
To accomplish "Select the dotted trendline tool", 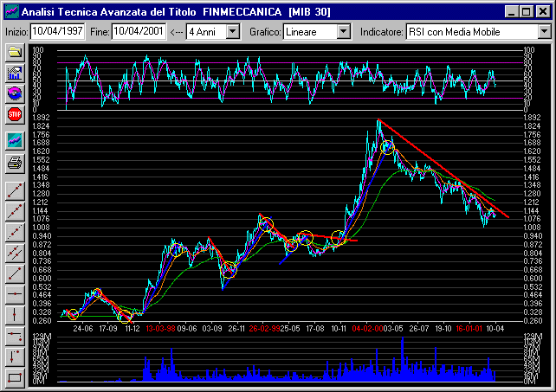I will click(15, 232).
